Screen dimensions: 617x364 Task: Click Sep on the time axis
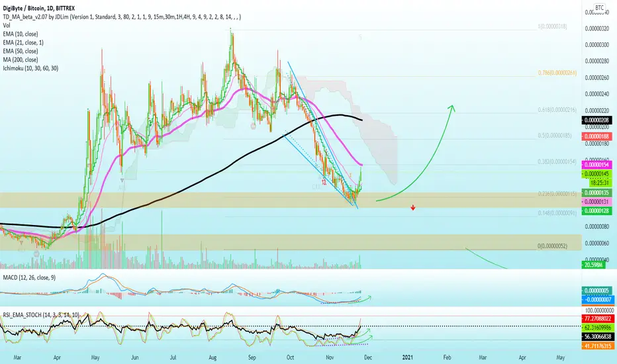point(252,357)
